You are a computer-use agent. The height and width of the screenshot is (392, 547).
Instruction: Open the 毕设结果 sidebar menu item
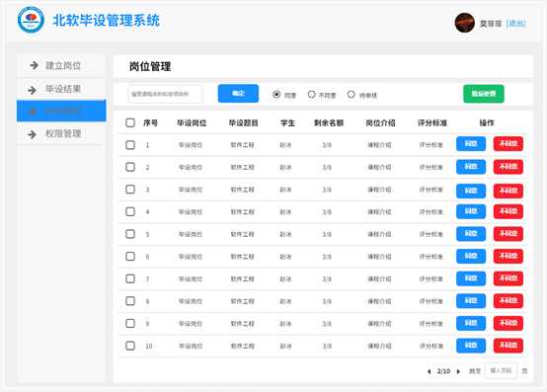coord(60,89)
